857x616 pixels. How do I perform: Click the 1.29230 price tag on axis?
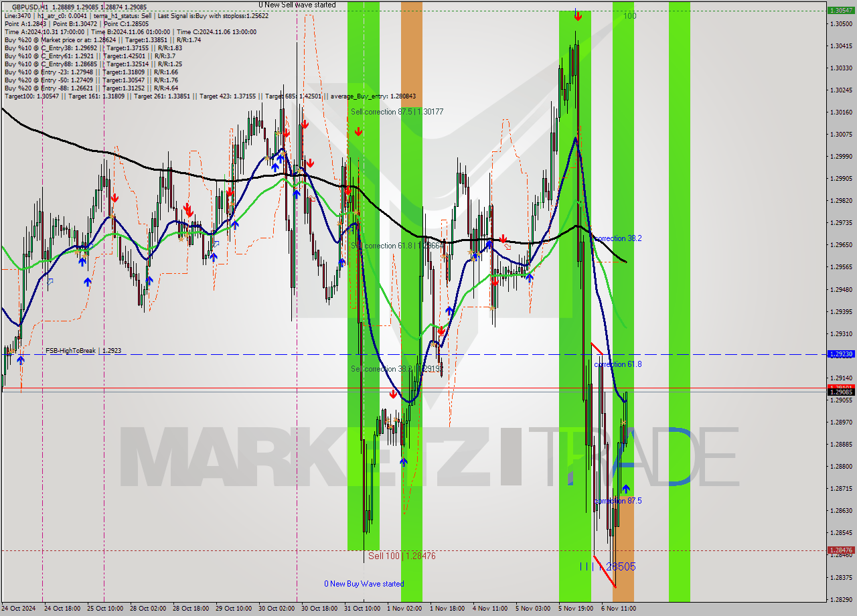(x=841, y=354)
